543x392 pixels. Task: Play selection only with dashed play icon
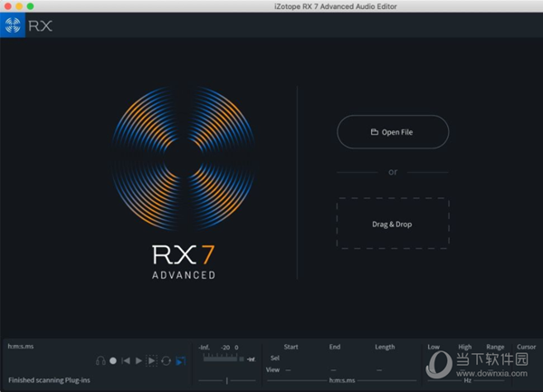pos(151,361)
